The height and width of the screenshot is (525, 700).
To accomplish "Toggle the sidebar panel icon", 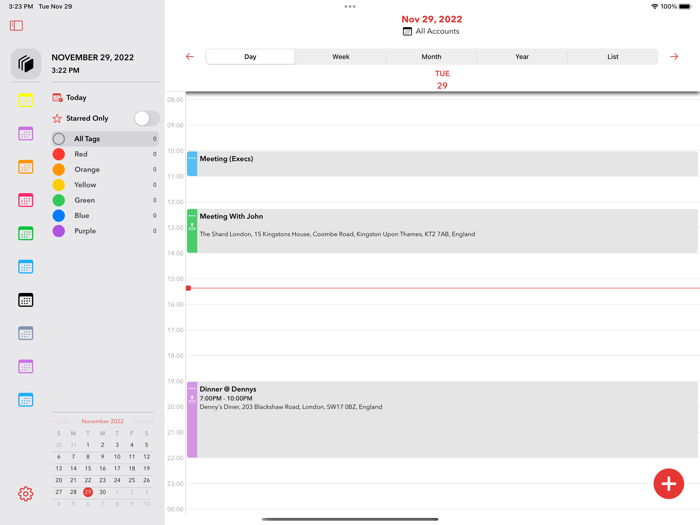I will [16, 25].
